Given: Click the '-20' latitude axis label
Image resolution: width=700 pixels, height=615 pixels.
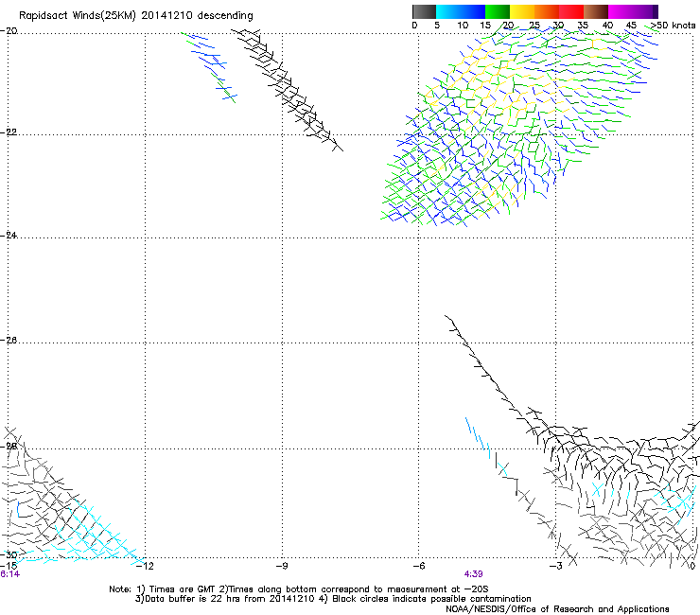Looking at the screenshot, I should click(9, 31).
